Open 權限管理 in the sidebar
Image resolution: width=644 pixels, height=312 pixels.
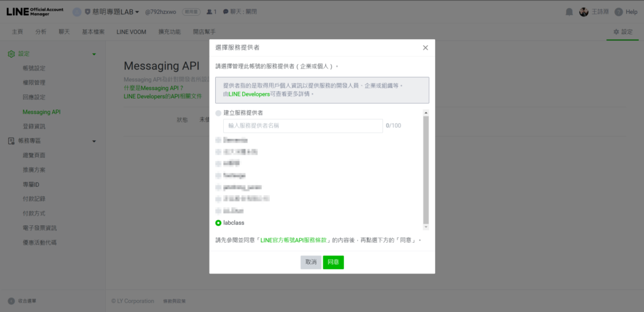click(x=34, y=82)
